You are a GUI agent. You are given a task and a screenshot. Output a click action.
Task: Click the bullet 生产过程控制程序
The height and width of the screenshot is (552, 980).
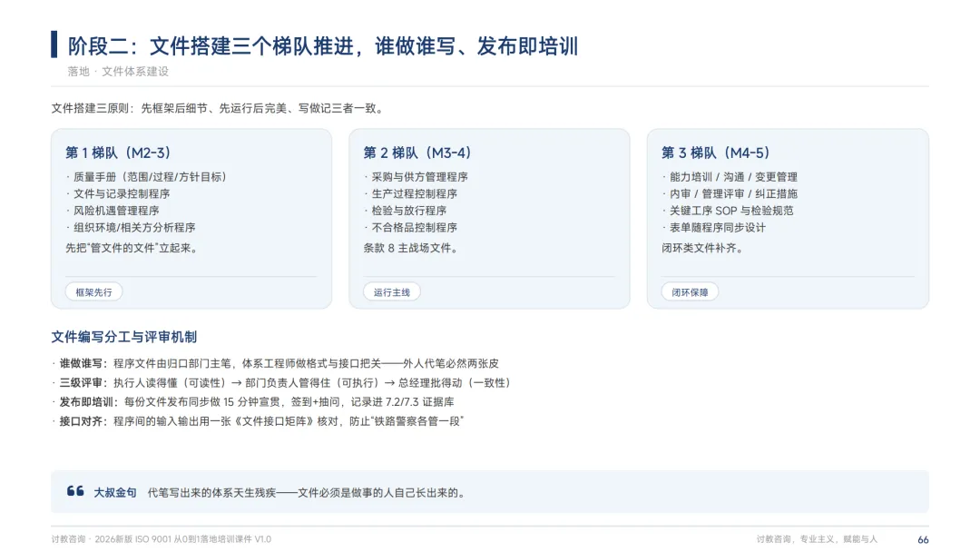click(411, 193)
